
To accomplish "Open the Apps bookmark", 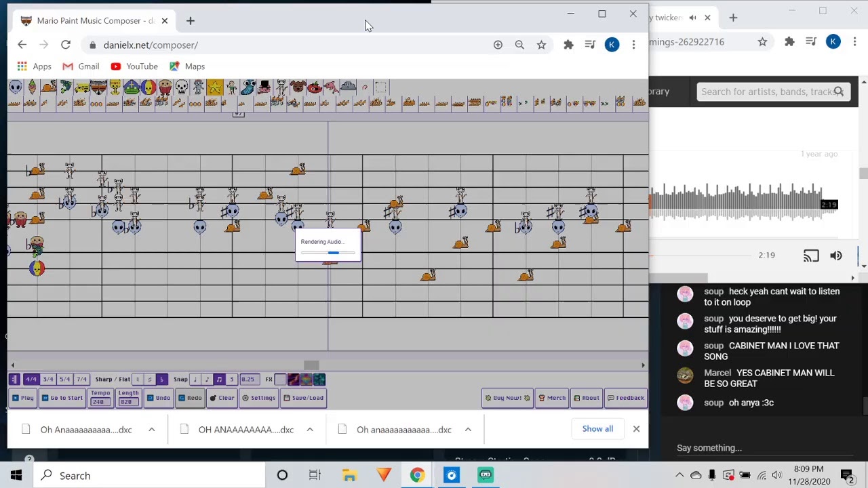I will point(34,66).
